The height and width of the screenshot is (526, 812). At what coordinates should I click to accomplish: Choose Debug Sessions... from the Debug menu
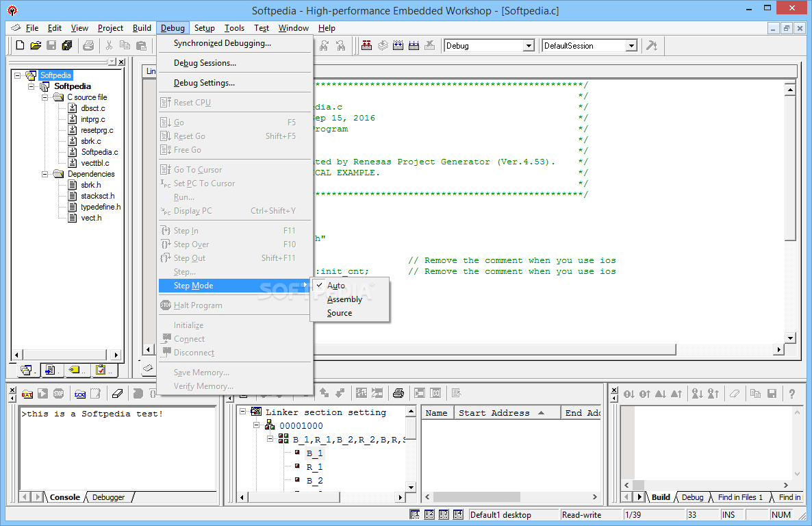coord(235,63)
